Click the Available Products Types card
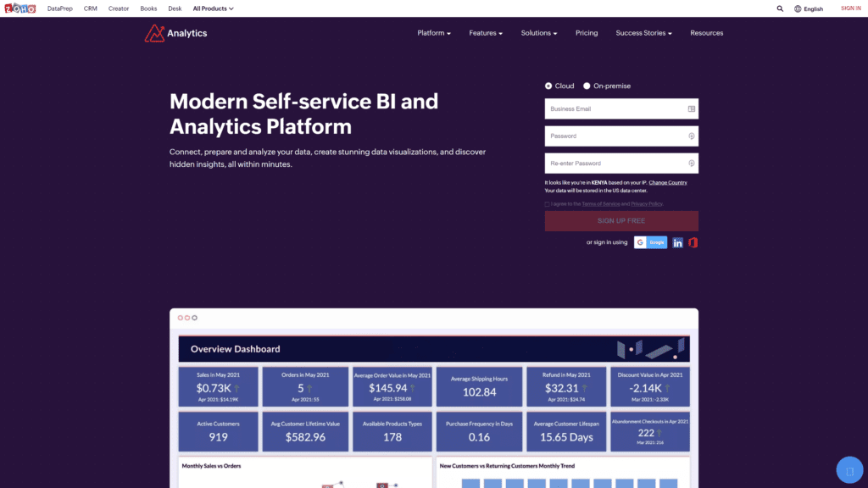Screen dimensions: 868x488 click(392, 431)
